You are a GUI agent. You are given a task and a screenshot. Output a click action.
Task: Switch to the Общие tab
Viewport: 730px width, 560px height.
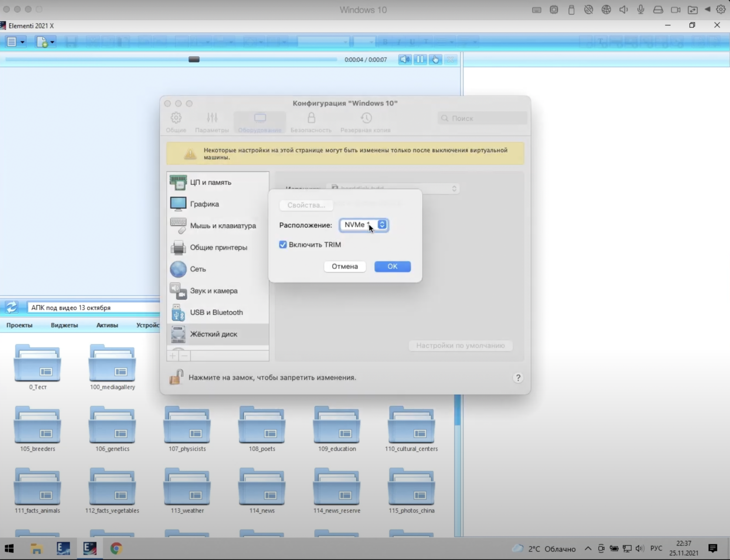pyautogui.click(x=176, y=122)
